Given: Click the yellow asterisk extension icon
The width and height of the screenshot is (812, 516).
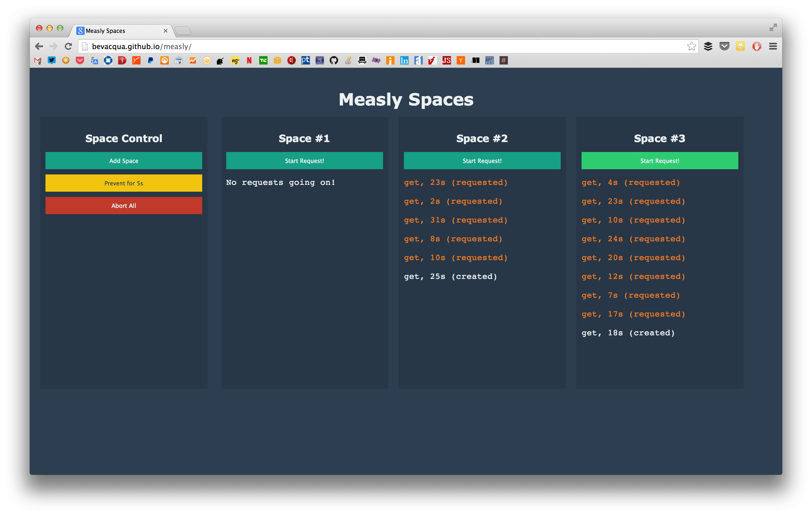Looking at the screenshot, I should (740, 46).
